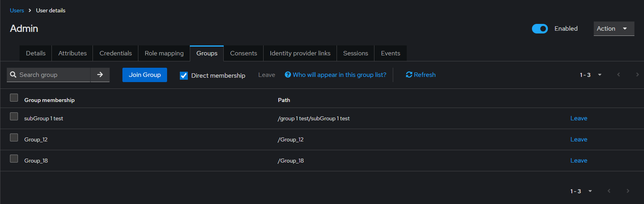
Task: Click the magnifier icon in search field
Action: pos(13,75)
